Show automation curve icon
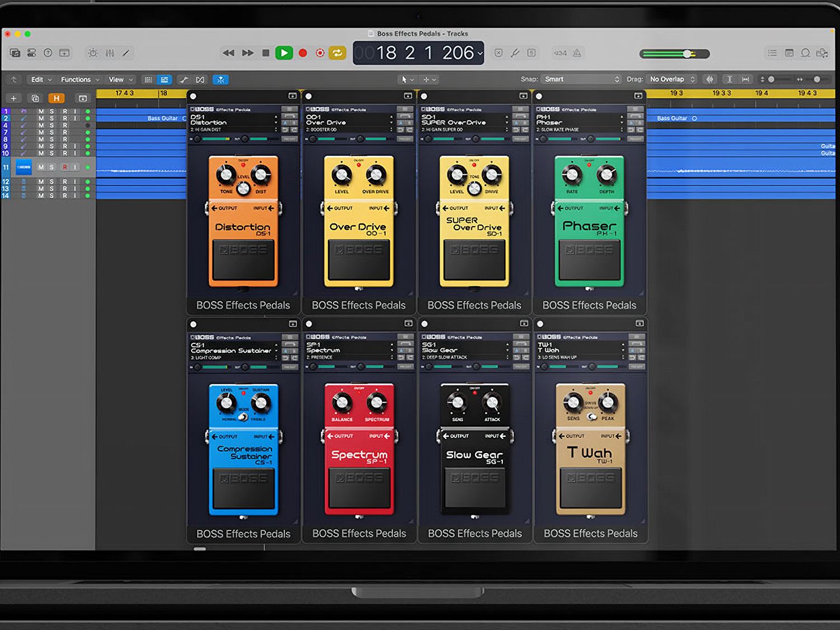Image resolution: width=840 pixels, height=630 pixels. [184, 80]
